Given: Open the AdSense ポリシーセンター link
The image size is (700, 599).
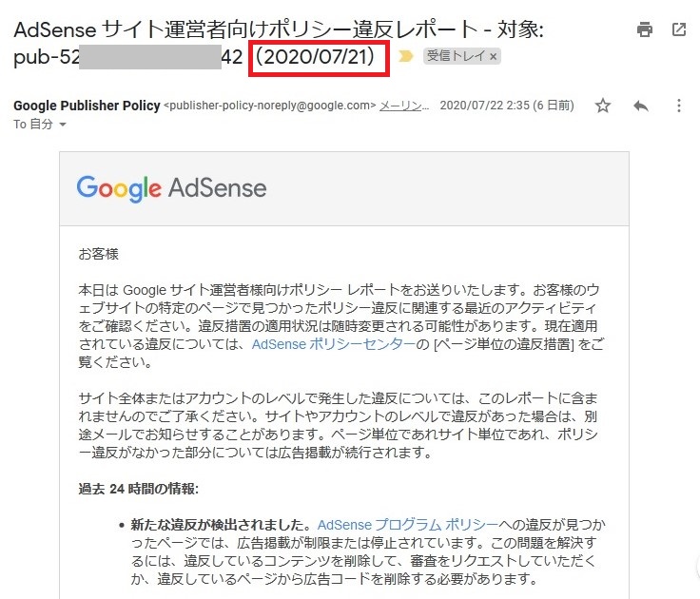Looking at the screenshot, I should coord(334,344).
